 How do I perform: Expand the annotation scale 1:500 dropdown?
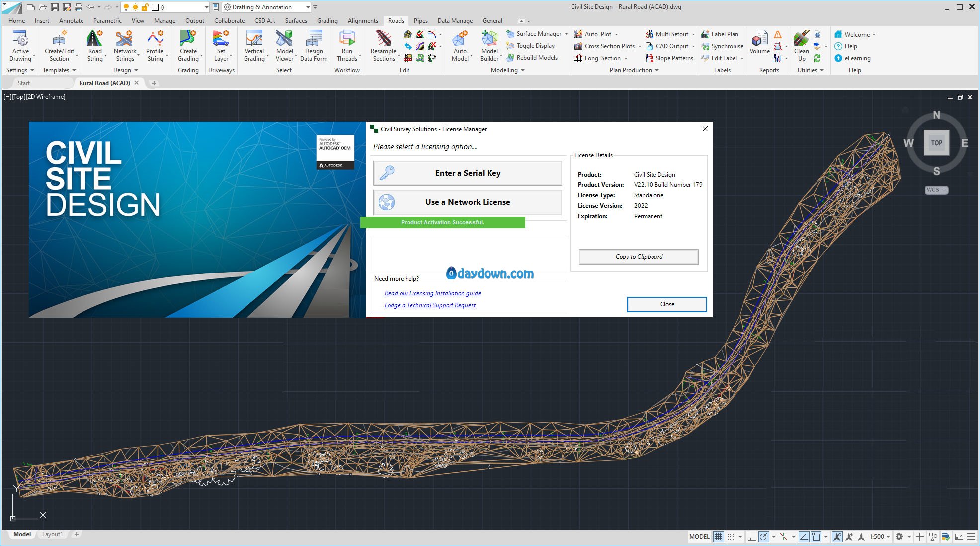tap(880, 537)
